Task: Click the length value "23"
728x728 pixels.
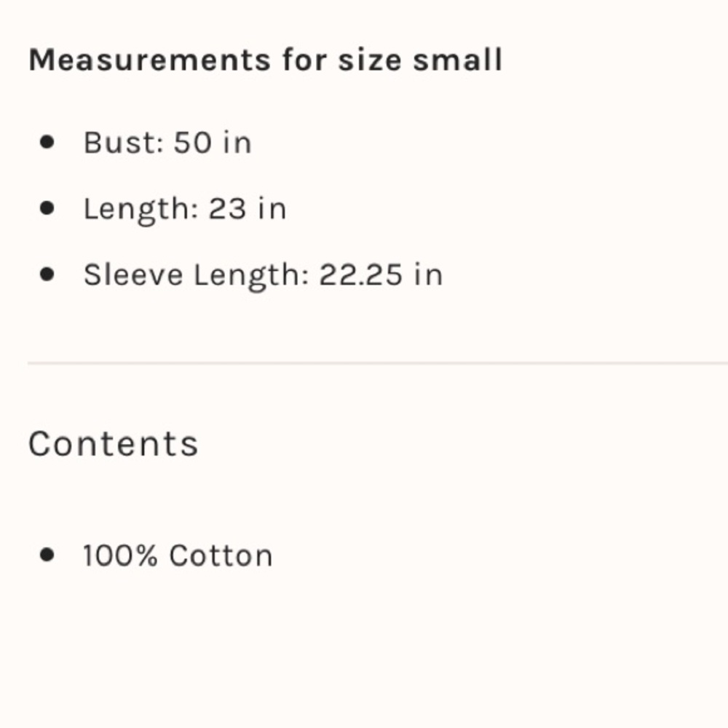Action: [228, 209]
